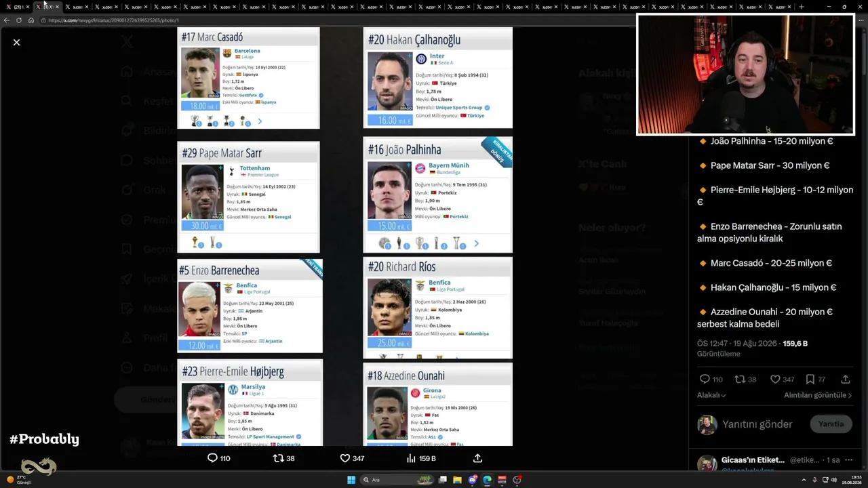Open the Windows Start menu
Image resolution: width=868 pixels, height=488 pixels.
click(x=351, y=480)
